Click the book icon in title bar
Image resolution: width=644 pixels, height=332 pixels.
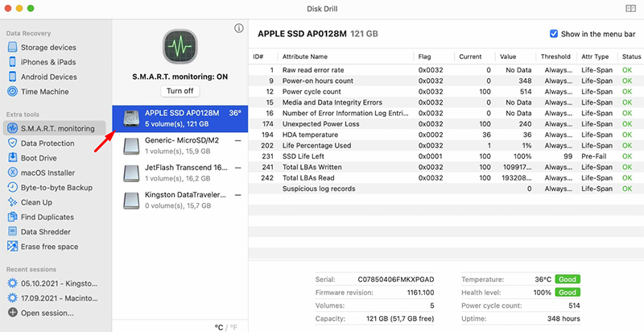click(630, 9)
